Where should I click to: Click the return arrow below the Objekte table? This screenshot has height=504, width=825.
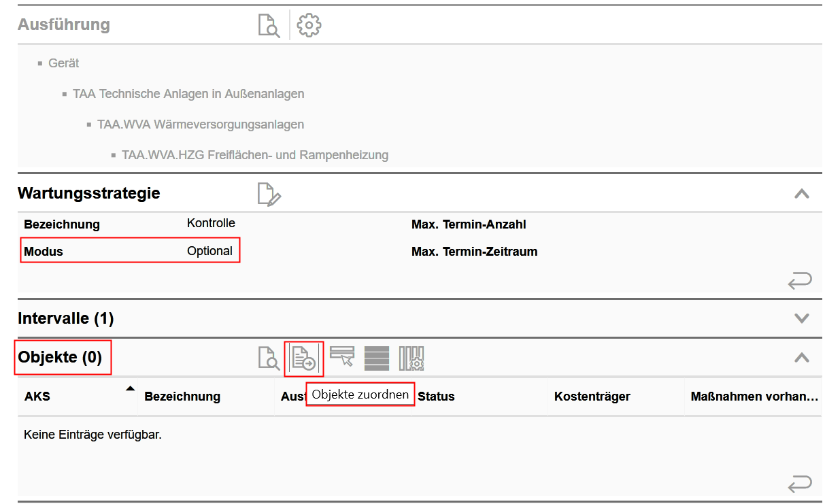(x=800, y=484)
